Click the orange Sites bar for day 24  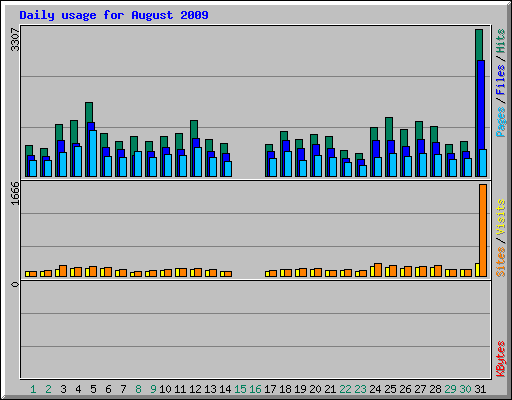(x=378, y=270)
